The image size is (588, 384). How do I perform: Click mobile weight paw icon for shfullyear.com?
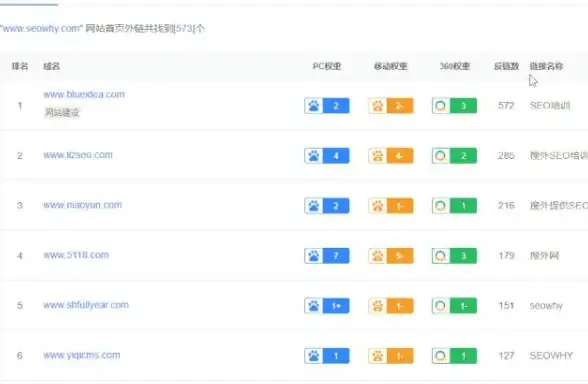(x=378, y=306)
